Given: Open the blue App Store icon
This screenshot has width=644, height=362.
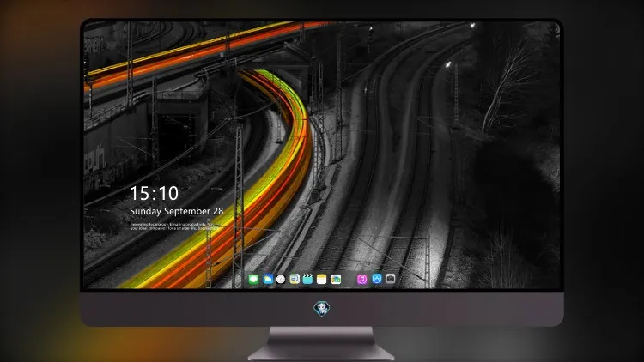Looking at the screenshot, I should click(x=377, y=279).
